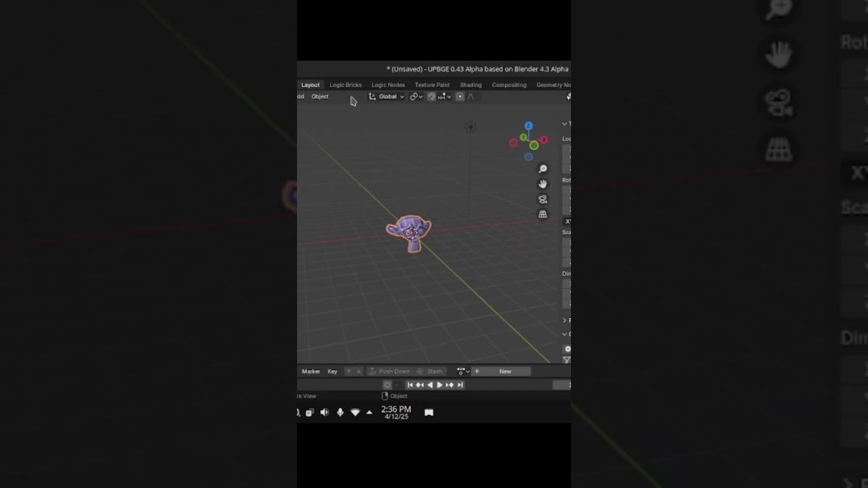Toggle perspective/orthographic grid icon

[542, 214]
